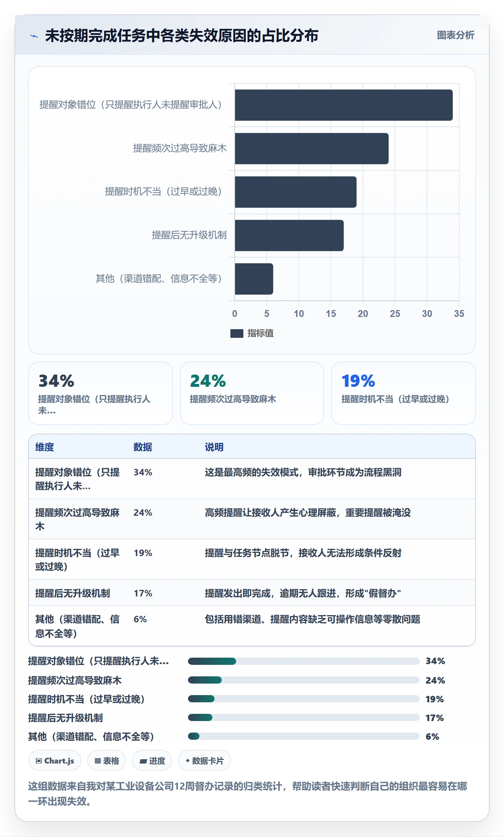Image resolution: width=504 pixels, height=837 pixels.
Task: Click the 6% progress bar
Action: click(303, 736)
